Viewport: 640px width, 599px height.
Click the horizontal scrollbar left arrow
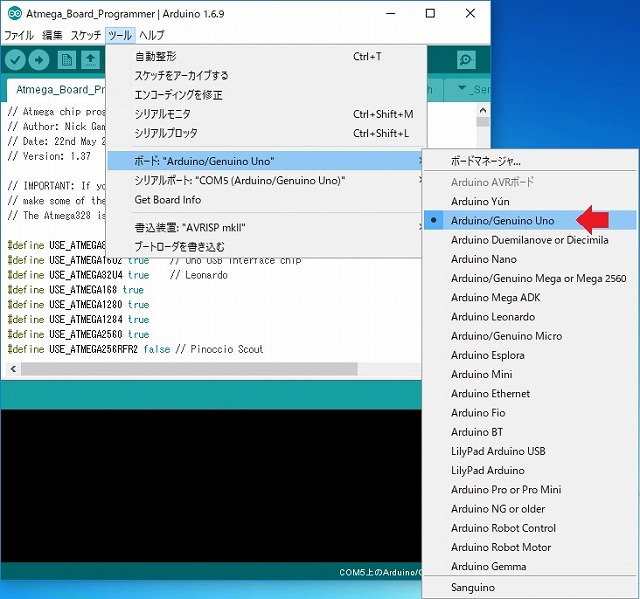tap(13, 369)
